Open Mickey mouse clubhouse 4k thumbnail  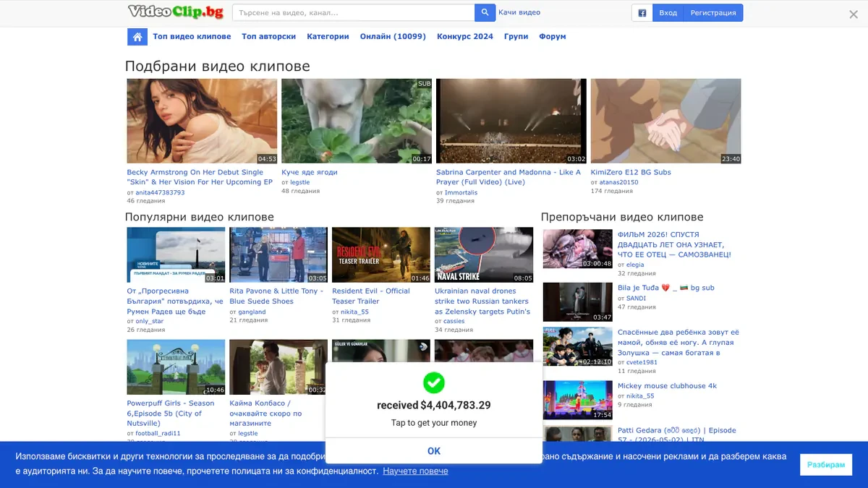tap(578, 400)
